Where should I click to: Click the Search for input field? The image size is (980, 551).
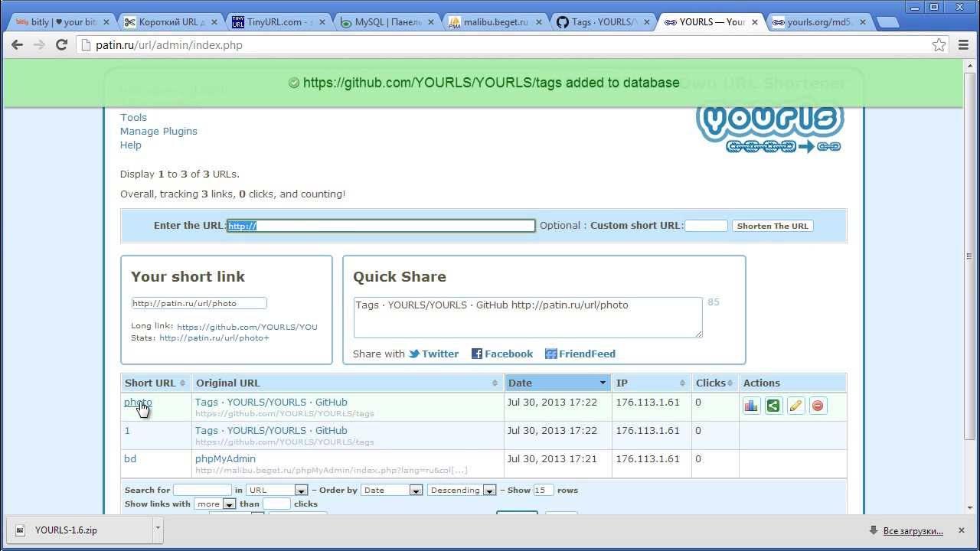pyautogui.click(x=202, y=490)
